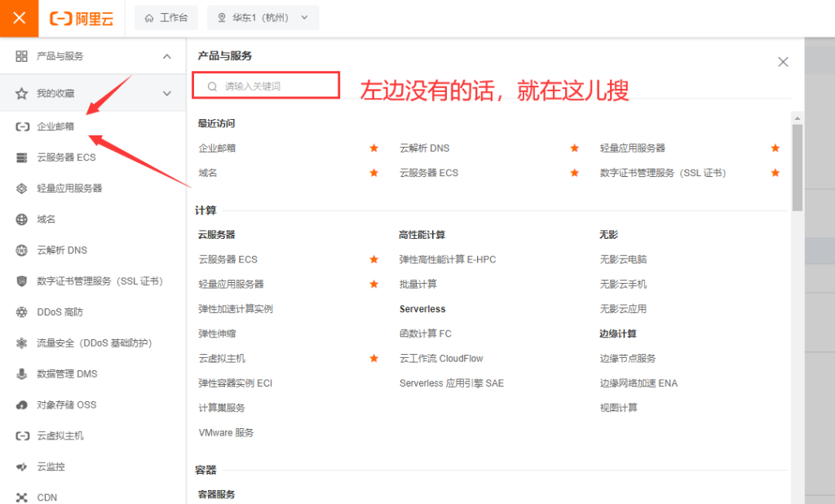Screen dimensions: 835x504
Task: Click the 域名 globe icon in sidebar
Action: 21,219
